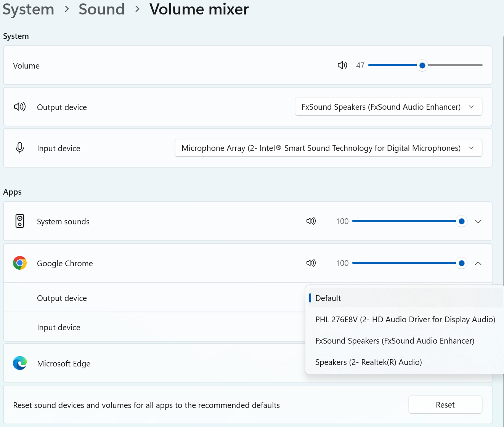
Task: Open system Output device dropdown
Action: (388, 107)
